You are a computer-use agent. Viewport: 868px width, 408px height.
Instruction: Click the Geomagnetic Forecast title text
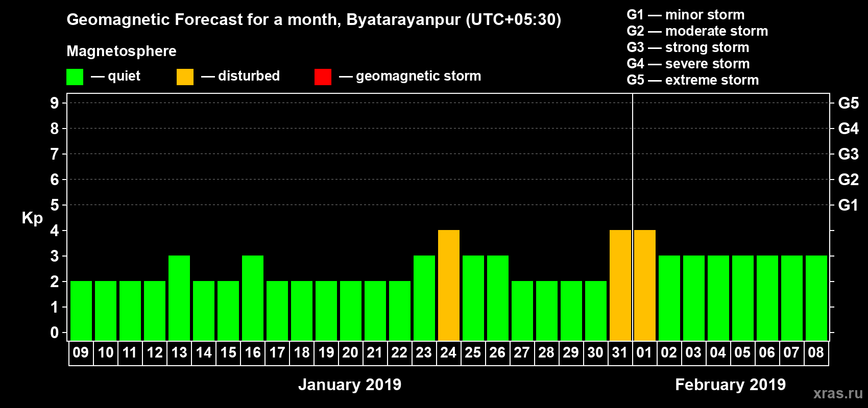pyautogui.click(x=314, y=20)
